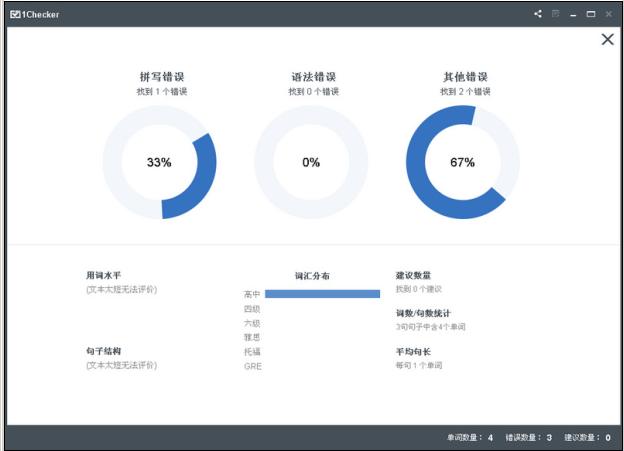
Task: Click the 句子结构 heading
Action: (103, 352)
